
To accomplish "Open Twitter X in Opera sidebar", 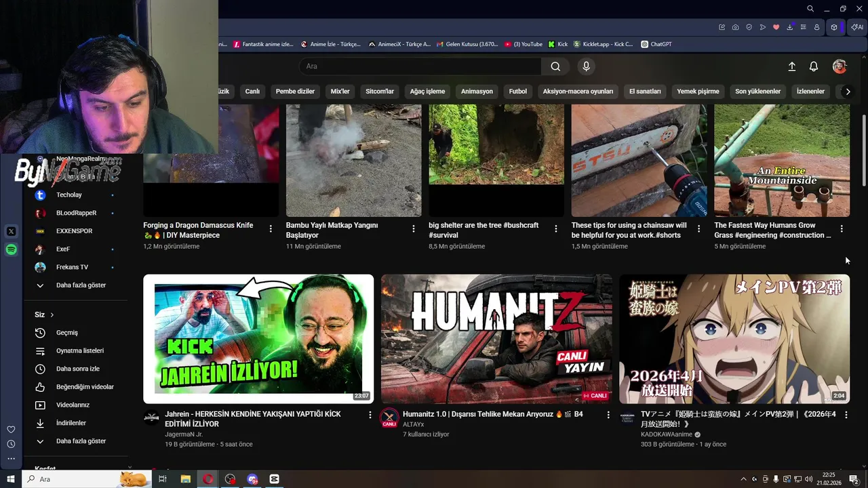I will pos(11,231).
